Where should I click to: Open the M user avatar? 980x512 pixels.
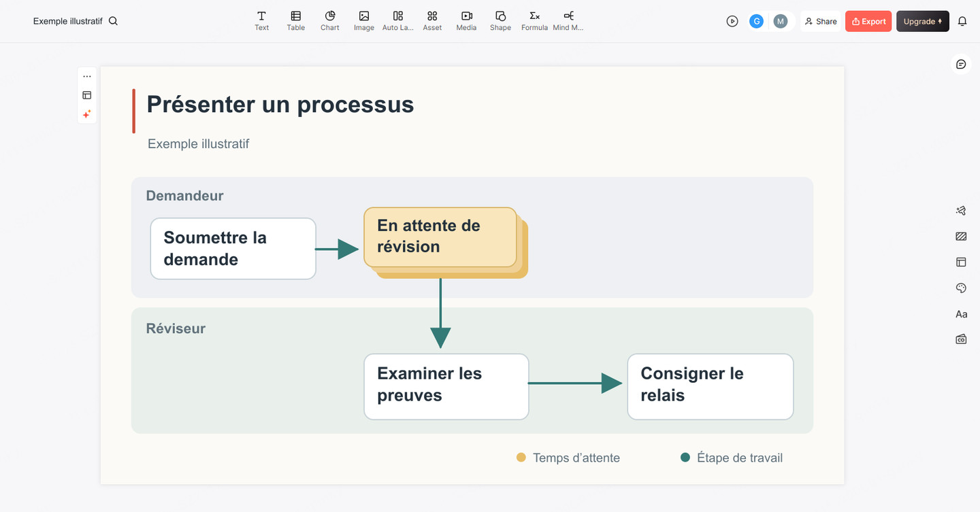click(781, 21)
